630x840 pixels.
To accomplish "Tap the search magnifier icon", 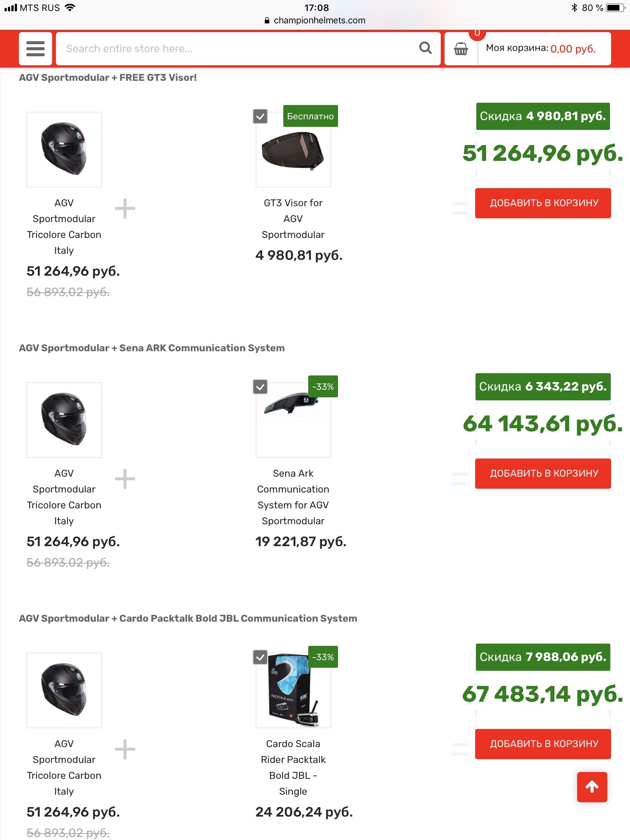I will [x=425, y=48].
